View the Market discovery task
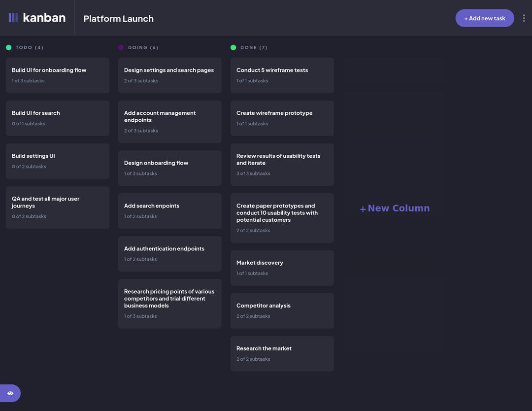Screen dimensions: 532x411 pyautogui.click(x=282, y=268)
